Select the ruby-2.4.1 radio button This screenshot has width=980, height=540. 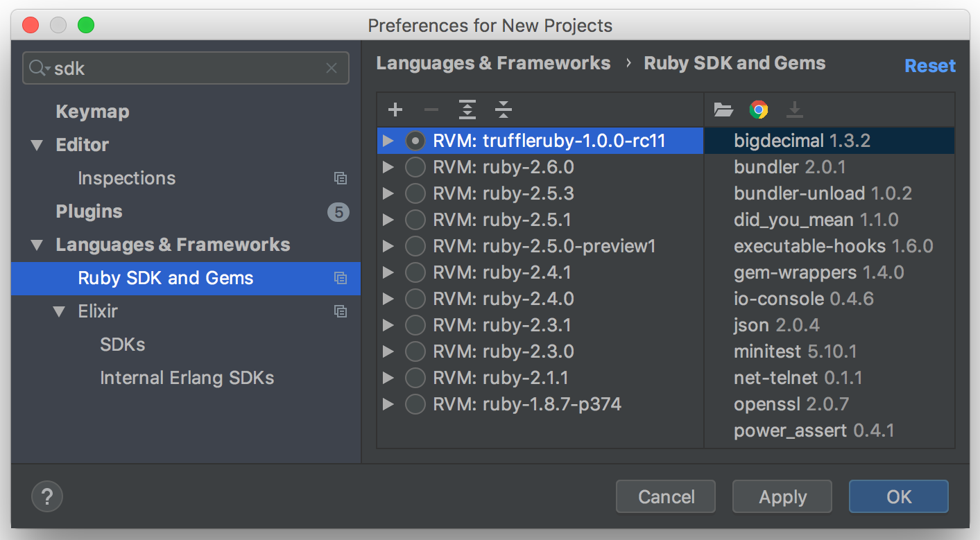click(415, 272)
